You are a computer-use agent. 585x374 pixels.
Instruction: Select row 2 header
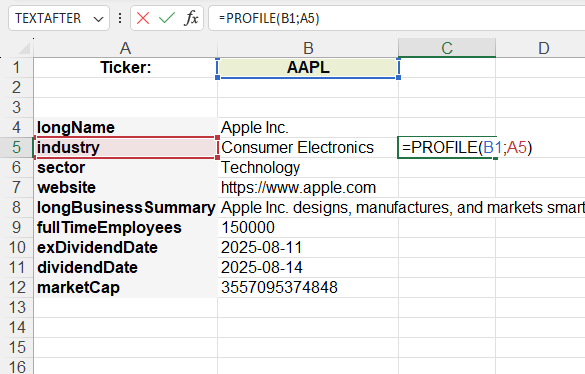tap(16, 87)
